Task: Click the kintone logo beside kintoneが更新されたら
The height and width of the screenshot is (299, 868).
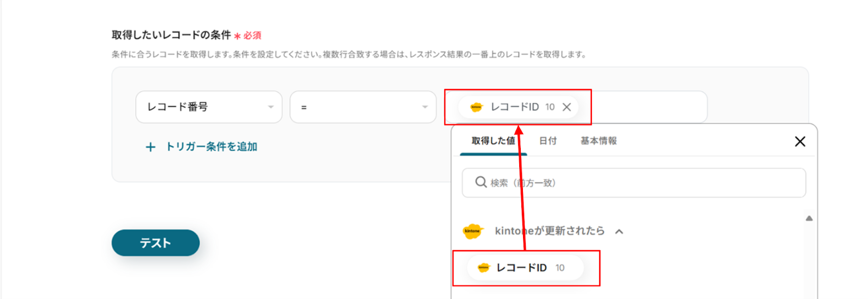Action: pos(473,231)
